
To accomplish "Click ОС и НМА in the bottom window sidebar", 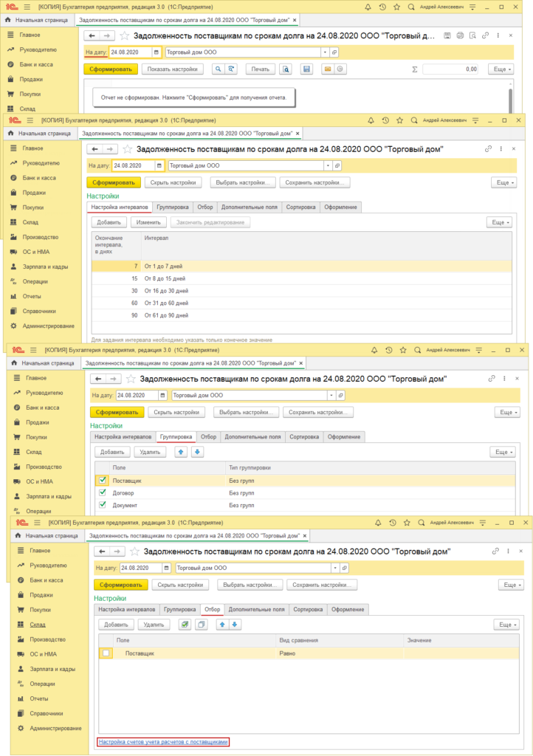I will point(43,654).
